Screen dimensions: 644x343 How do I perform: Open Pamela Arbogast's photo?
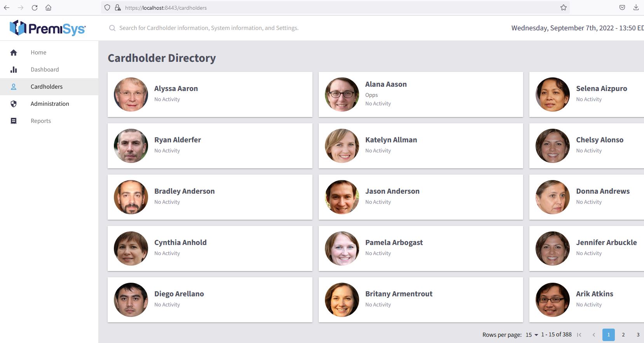pyautogui.click(x=342, y=248)
